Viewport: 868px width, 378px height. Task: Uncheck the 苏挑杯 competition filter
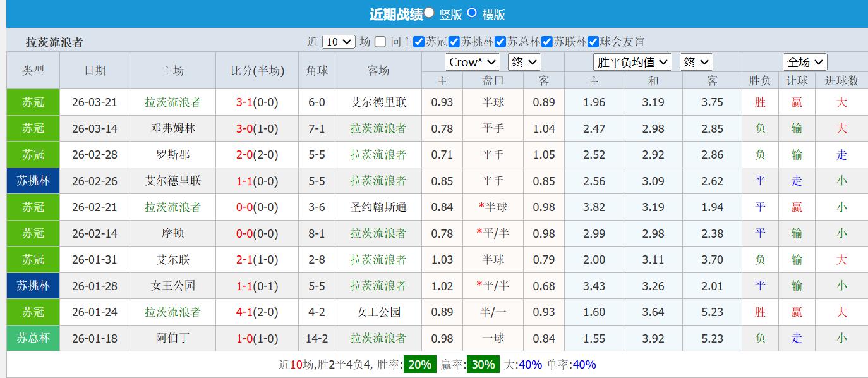pyautogui.click(x=454, y=42)
